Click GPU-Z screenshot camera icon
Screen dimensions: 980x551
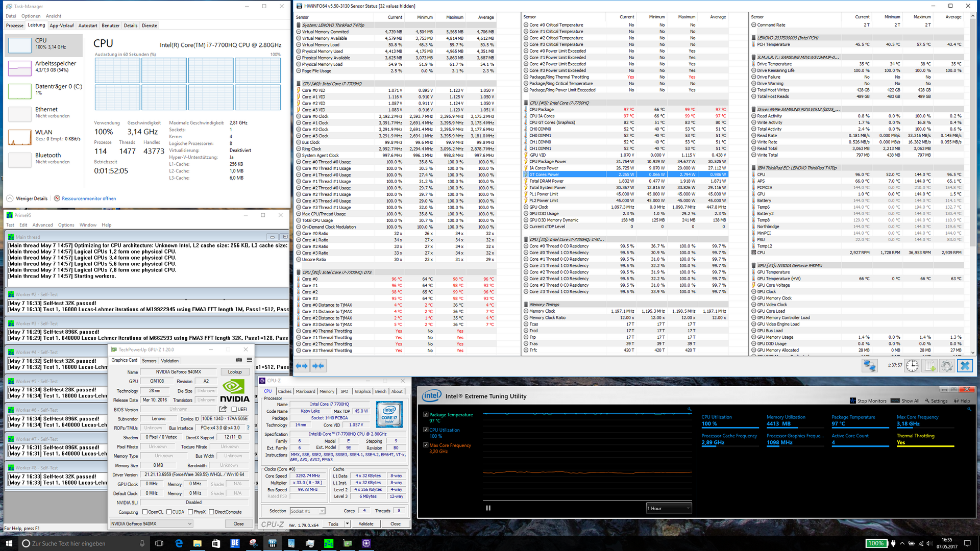238,360
